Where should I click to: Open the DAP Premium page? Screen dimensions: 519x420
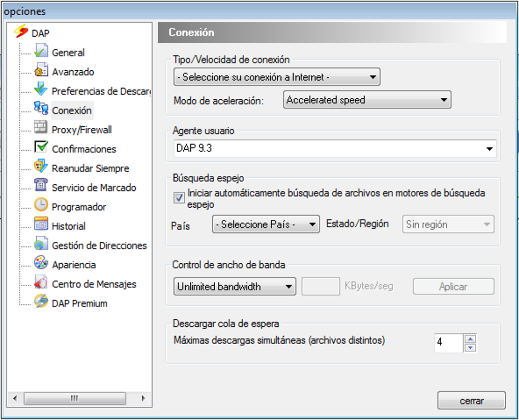tap(79, 303)
